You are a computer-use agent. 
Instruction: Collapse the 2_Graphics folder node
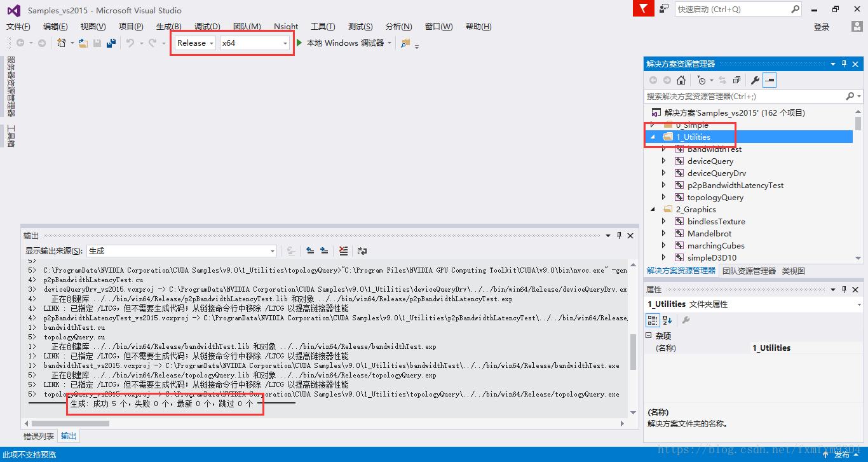653,209
